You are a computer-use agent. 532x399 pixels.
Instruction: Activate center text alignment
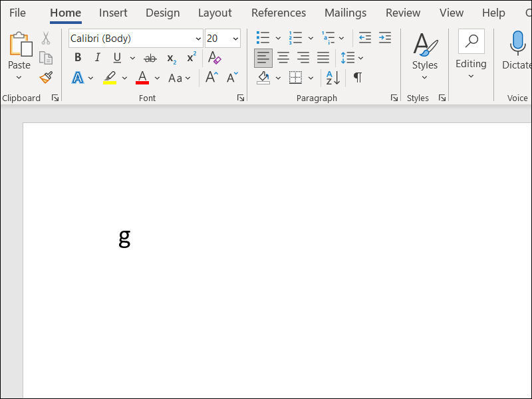click(283, 58)
